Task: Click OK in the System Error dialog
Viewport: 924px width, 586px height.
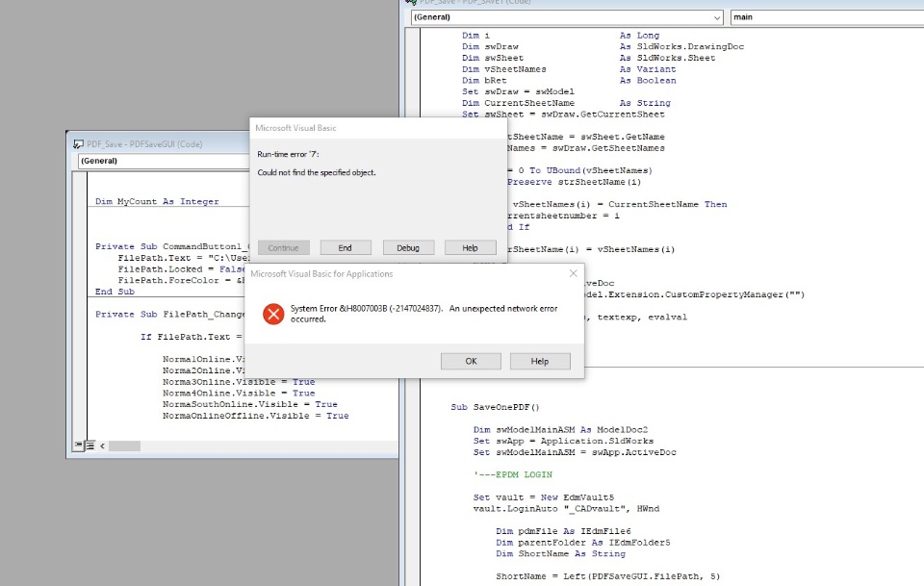Action: tap(471, 361)
